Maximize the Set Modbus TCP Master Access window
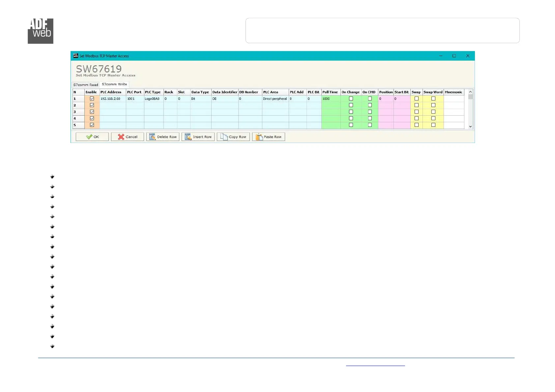This screenshot has height=392, width=555. coord(454,56)
